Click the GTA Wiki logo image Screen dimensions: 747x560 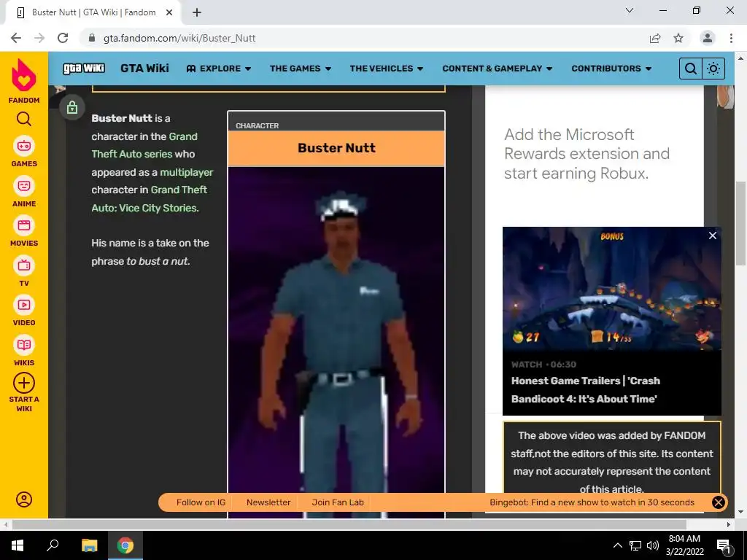(84, 69)
